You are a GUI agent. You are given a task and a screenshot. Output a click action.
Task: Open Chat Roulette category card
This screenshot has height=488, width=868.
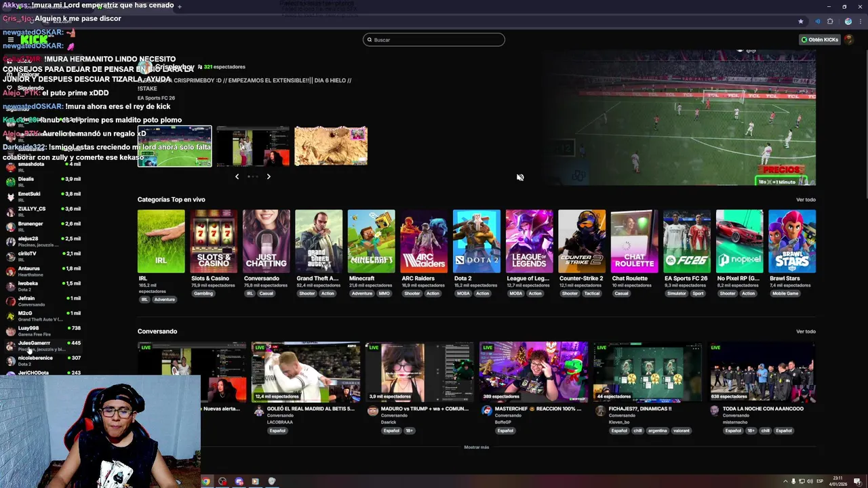click(634, 241)
